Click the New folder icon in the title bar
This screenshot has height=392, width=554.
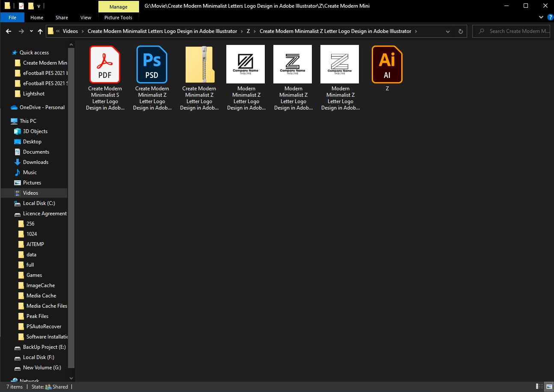click(x=30, y=6)
